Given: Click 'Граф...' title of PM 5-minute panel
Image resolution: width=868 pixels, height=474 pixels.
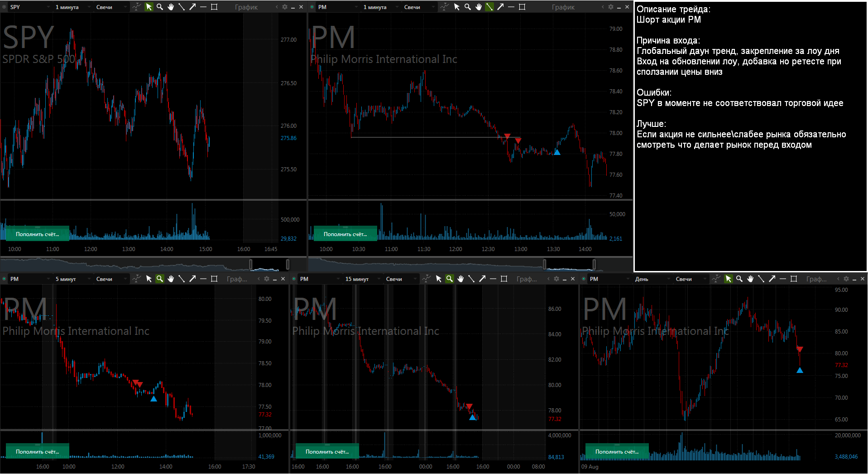Looking at the screenshot, I should click(x=237, y=279).
